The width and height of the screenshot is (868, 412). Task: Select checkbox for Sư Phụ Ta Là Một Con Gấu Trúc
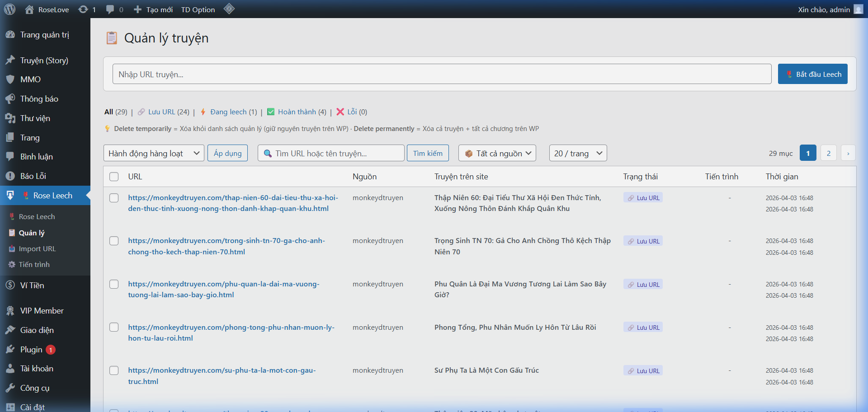tap(114, 370)
